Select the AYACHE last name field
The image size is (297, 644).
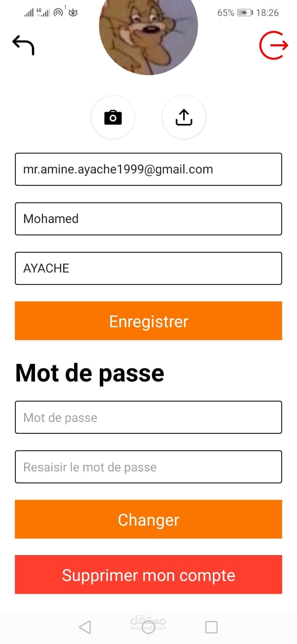click(x=148, y=268)
